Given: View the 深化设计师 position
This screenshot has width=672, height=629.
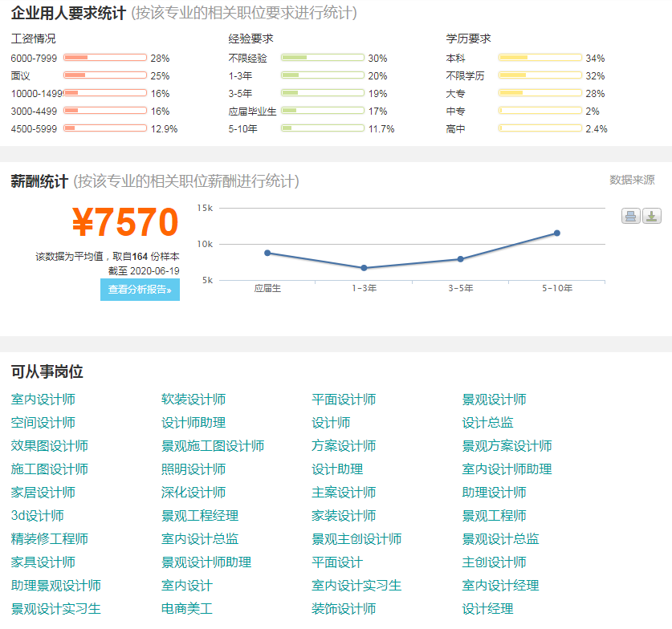Looking at the screenshot, I should pyautogui.click(x=193, y=492).
